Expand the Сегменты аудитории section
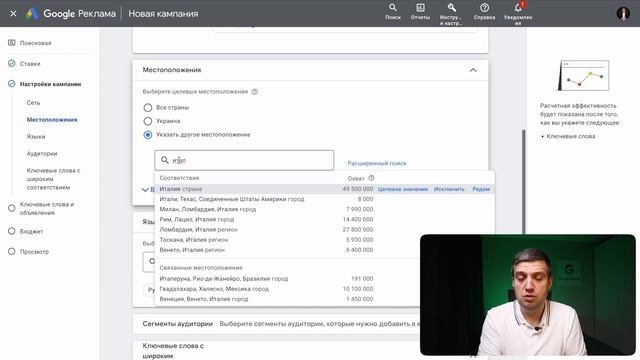The height and width of the screenshot is (360, 640). (x=276, y=324)
